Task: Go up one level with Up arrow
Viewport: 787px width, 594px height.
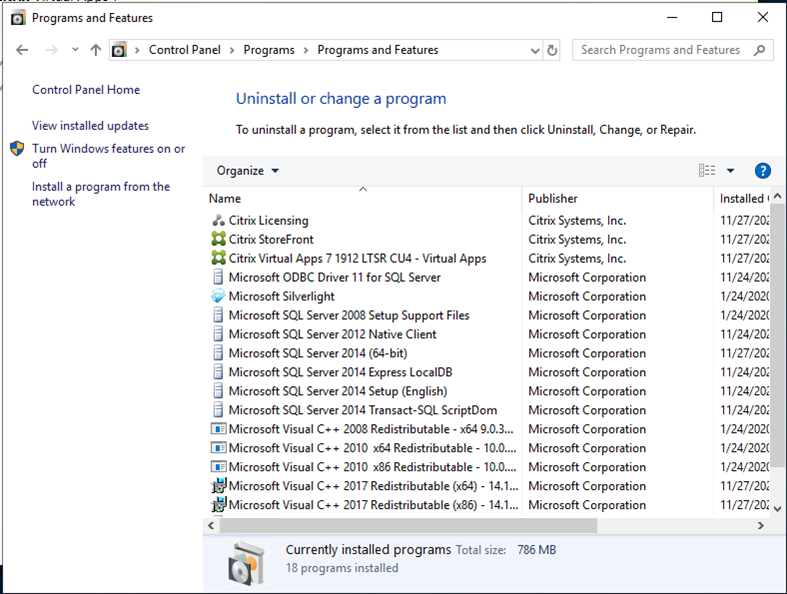Action: 96,50
